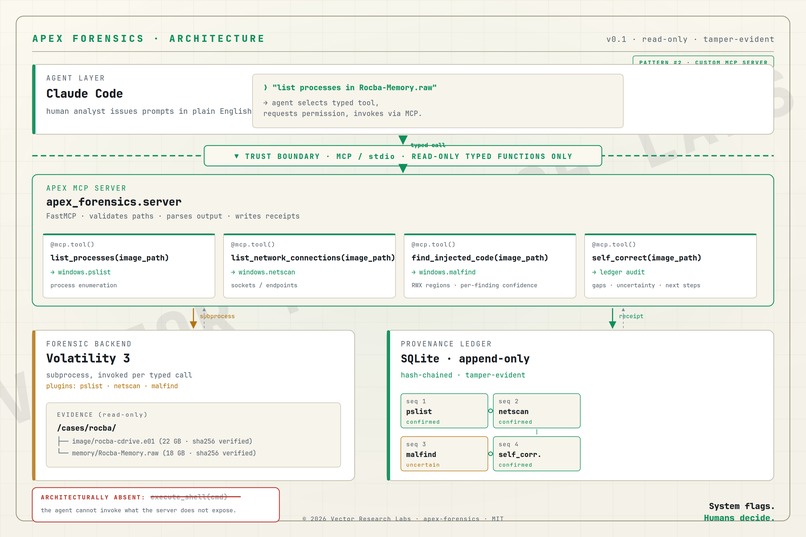Viewport: 806px width, 537px height.
Task: Click the 'APEX FORENSICS · ARCHITECTURE' title
Action: (149, 39)
